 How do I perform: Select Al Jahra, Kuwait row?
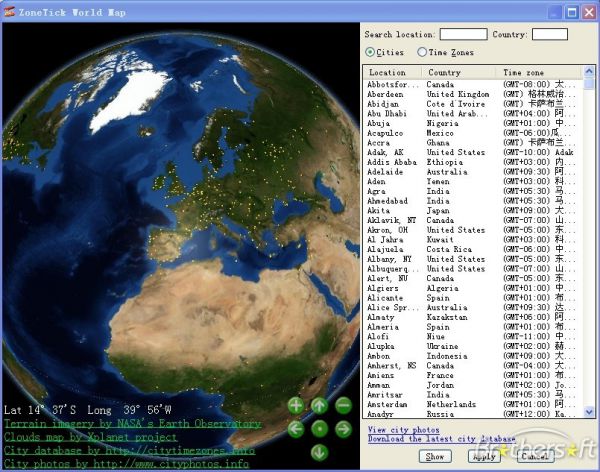coord(473,240)
